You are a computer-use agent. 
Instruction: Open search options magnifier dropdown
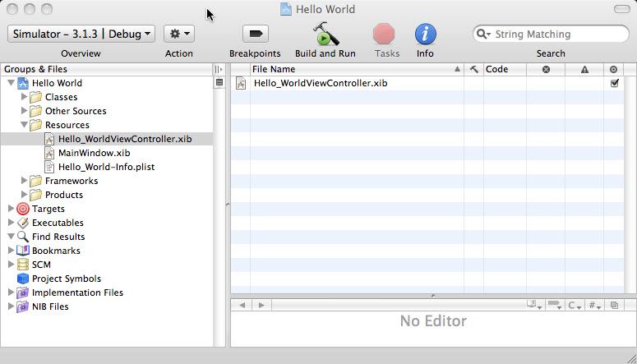[x=483, y=35]
